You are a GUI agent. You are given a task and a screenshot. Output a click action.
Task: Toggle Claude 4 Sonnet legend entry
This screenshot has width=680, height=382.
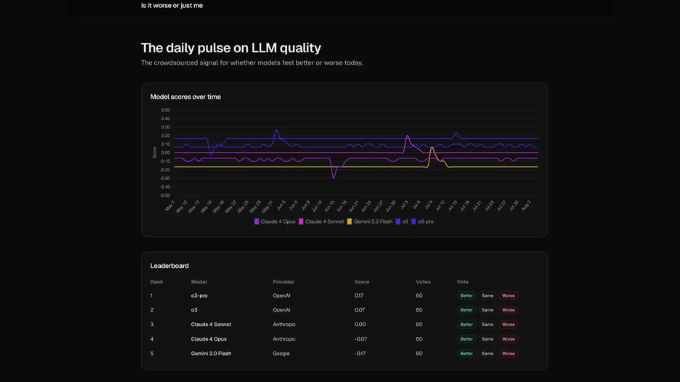pos(321,222)
